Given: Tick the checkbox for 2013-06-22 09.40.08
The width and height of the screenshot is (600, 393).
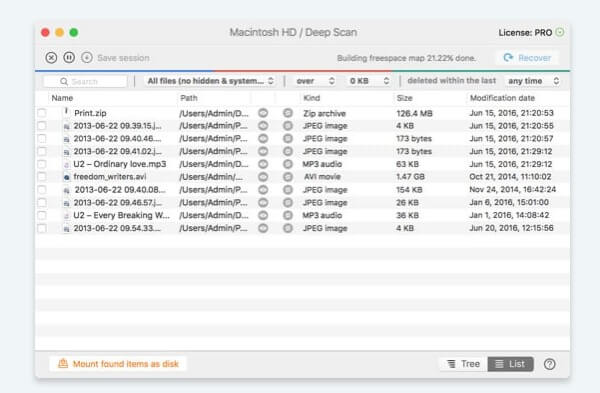Looking at the screenshot, I should coord(42,190).
